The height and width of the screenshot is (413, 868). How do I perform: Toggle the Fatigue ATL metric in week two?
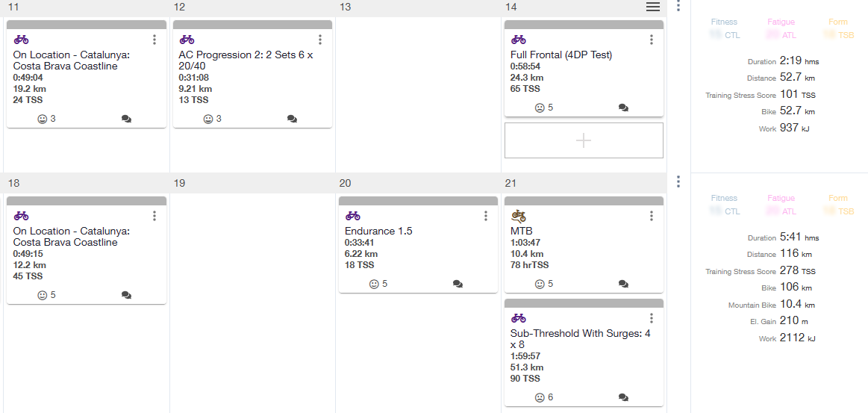click(781, 205)
